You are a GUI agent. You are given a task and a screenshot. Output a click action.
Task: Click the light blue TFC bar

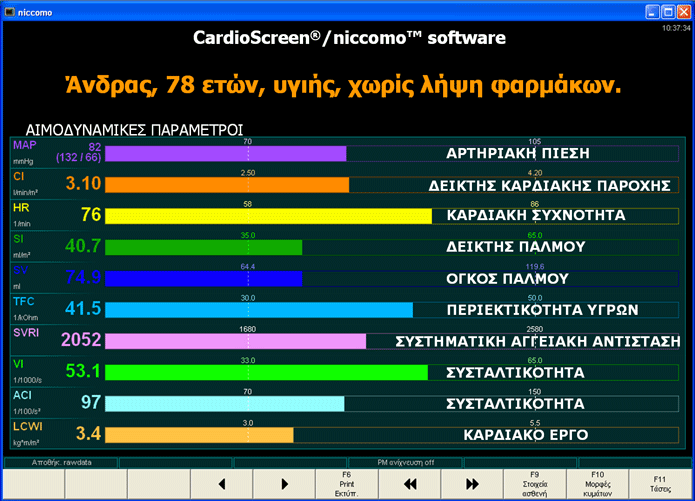(259, 310)
